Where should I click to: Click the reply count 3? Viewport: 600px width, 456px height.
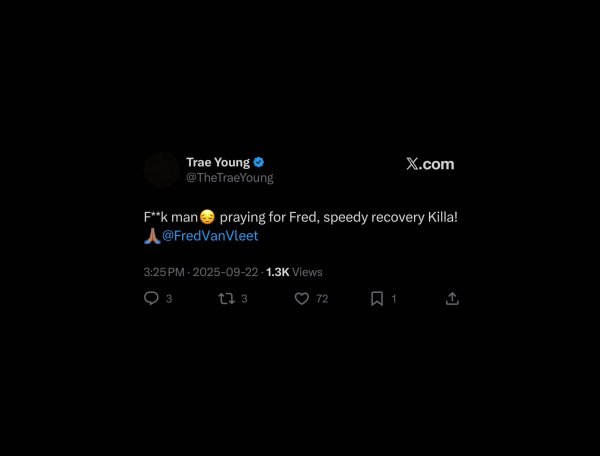click(x=169, y=299)
